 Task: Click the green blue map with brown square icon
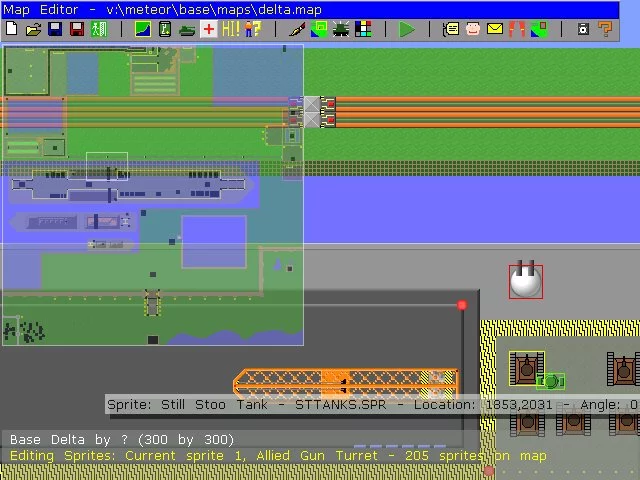coord(539,29)
